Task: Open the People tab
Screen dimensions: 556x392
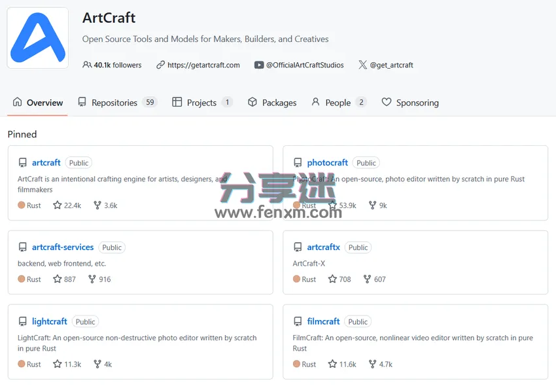Action: [x=339, y=103]
